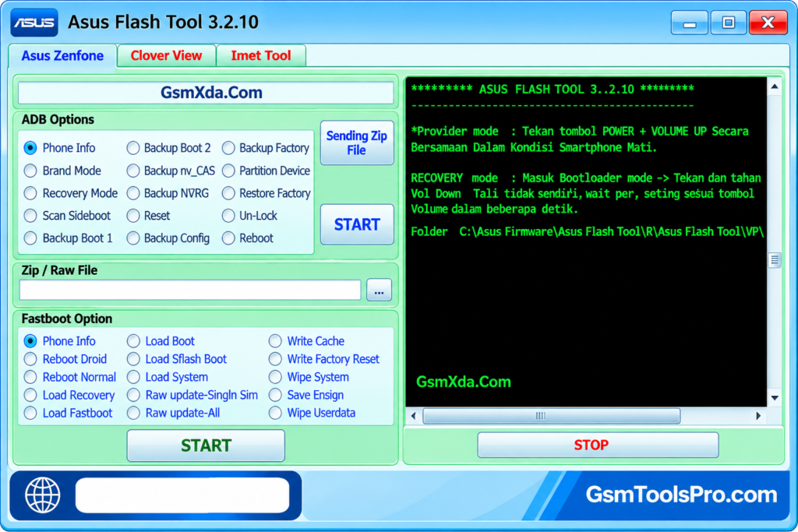The width and height of the screenshot is (798, 532).
Task: Click the down arrow of log scrollbar
Action: pos(774,398)
